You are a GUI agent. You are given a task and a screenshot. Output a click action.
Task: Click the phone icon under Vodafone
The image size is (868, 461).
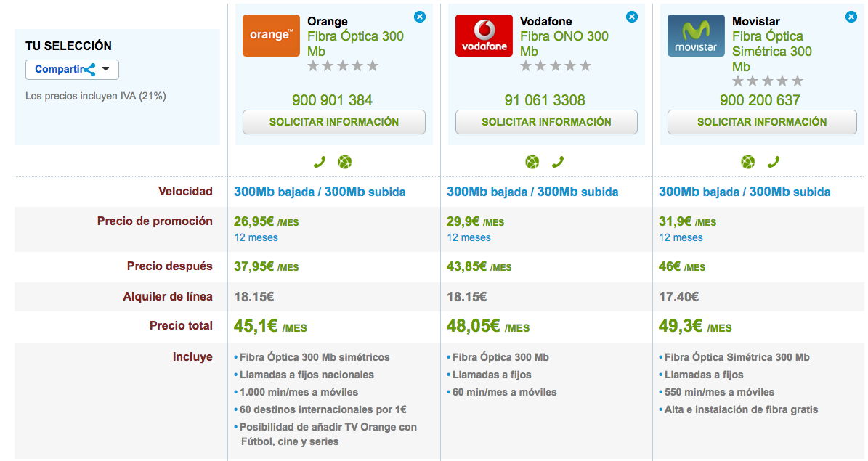tap(557, 162)
